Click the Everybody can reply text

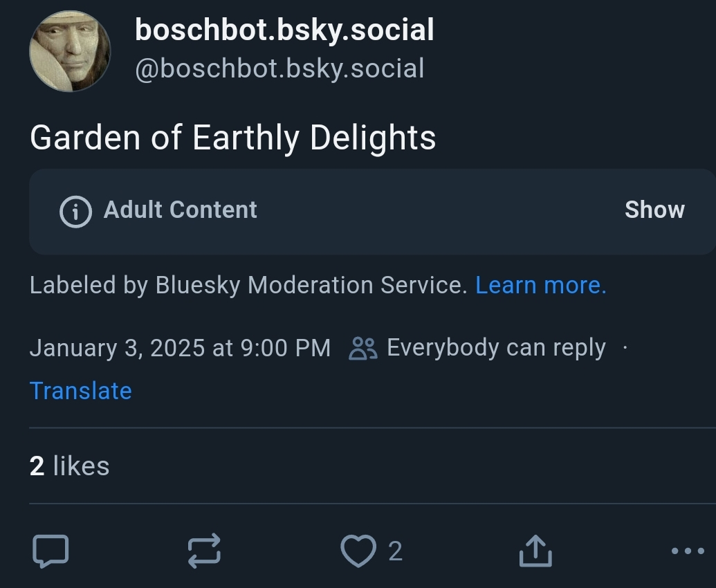(496, 348)
